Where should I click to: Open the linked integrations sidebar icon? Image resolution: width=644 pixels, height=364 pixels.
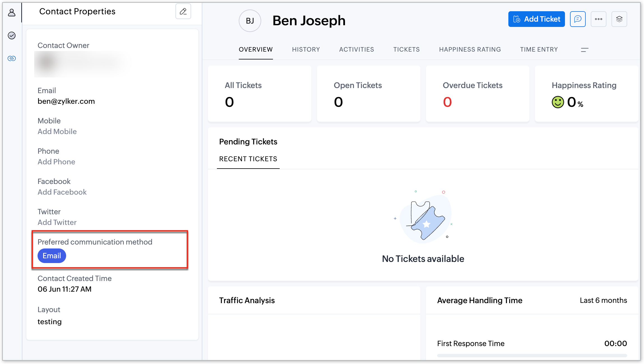(x=12, y=58)
